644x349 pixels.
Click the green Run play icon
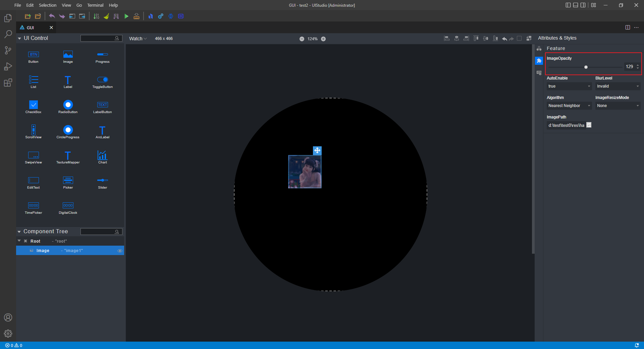point(126,16)
